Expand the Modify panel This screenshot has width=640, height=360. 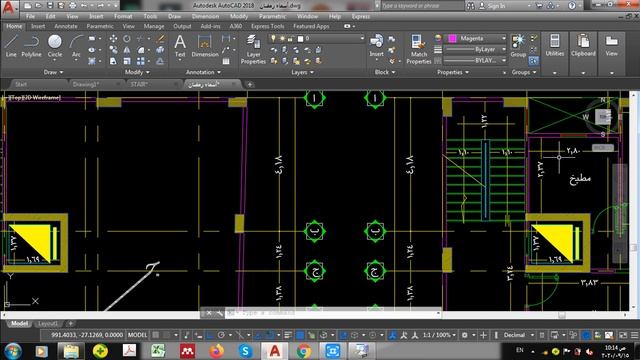click(137, 72)
